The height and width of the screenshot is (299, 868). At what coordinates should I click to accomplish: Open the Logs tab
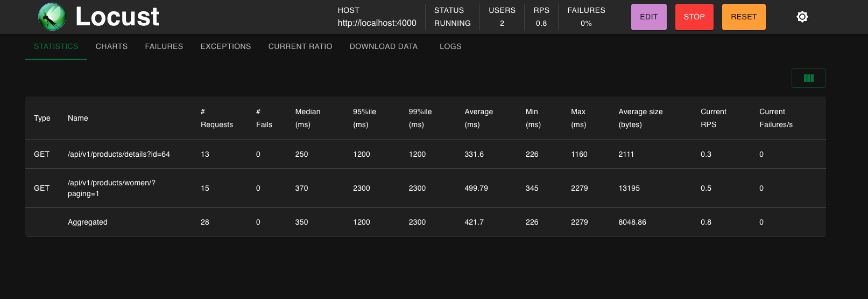coord(450,46)
